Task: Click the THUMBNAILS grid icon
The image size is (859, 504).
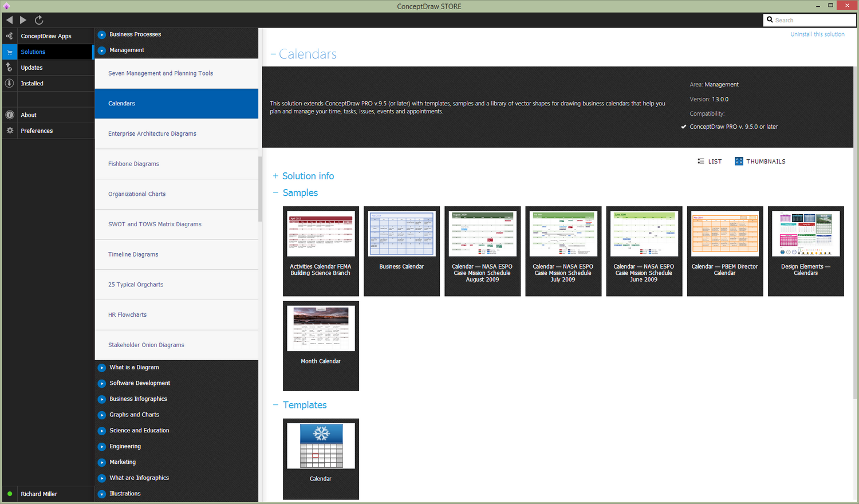Action: (x=739, y=162)
